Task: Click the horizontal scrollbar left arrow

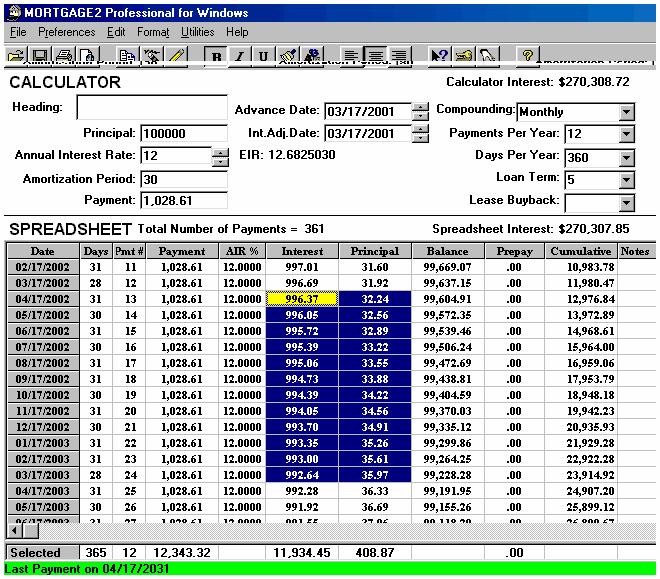Action: point(14,530)
